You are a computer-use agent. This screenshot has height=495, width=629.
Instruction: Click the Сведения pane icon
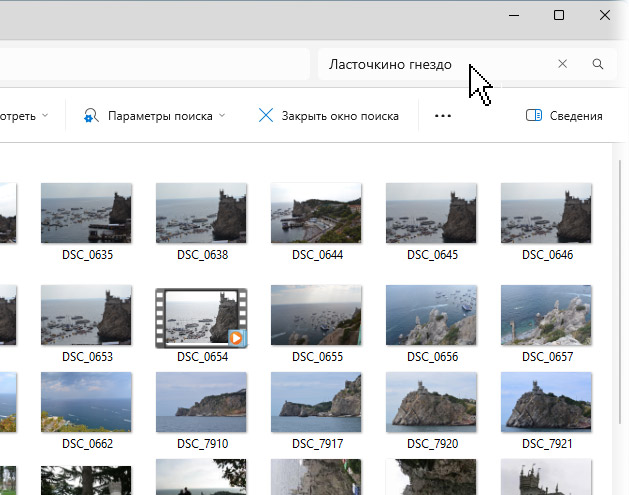534,116
